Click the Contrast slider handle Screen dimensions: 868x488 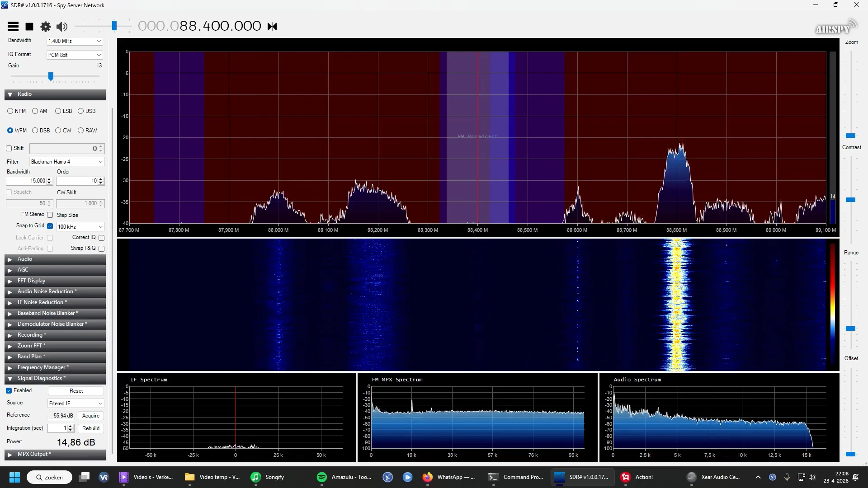(x=850, y=200)
